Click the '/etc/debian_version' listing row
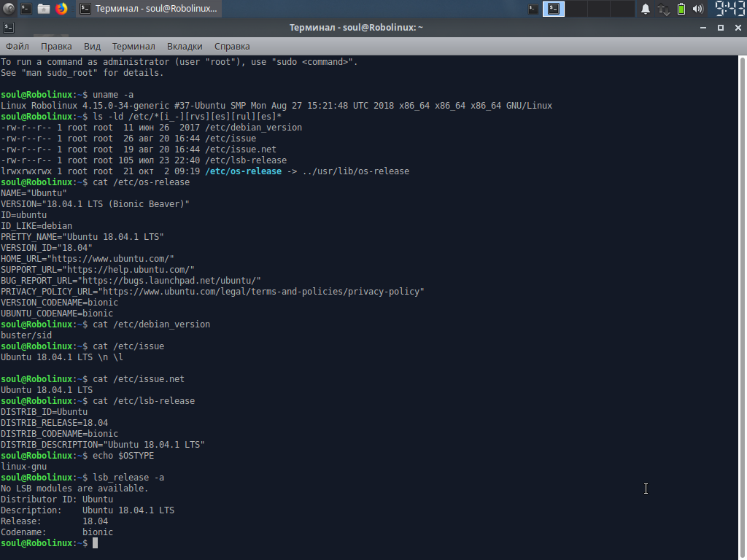Screen dimensions: 747x560 pos(152,127)
